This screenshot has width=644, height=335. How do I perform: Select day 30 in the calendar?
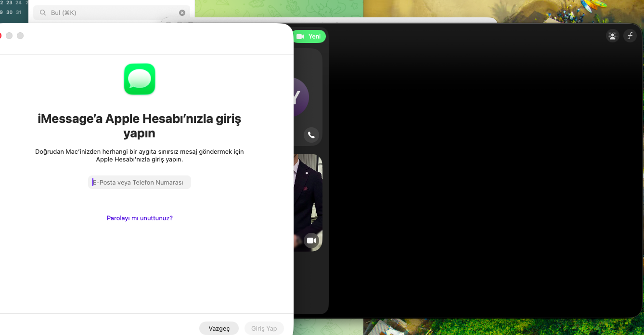[x=9, y=12]
